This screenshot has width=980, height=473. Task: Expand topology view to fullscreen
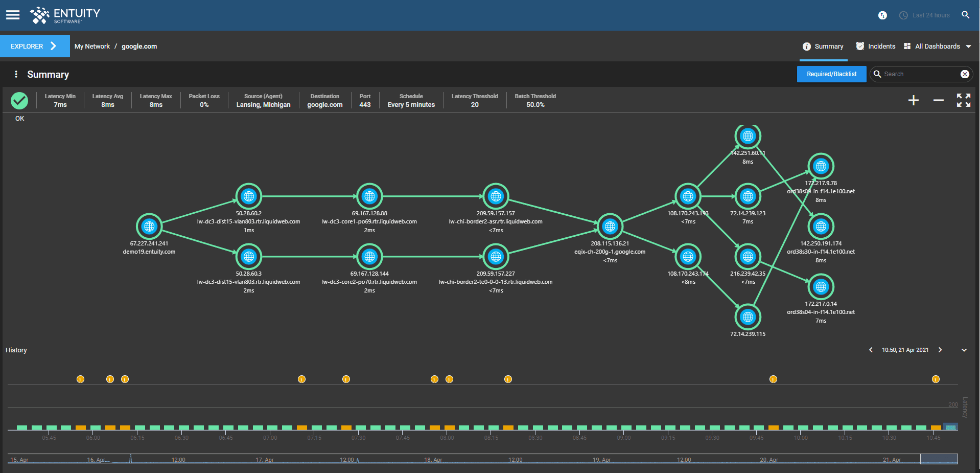click(963, 100)
